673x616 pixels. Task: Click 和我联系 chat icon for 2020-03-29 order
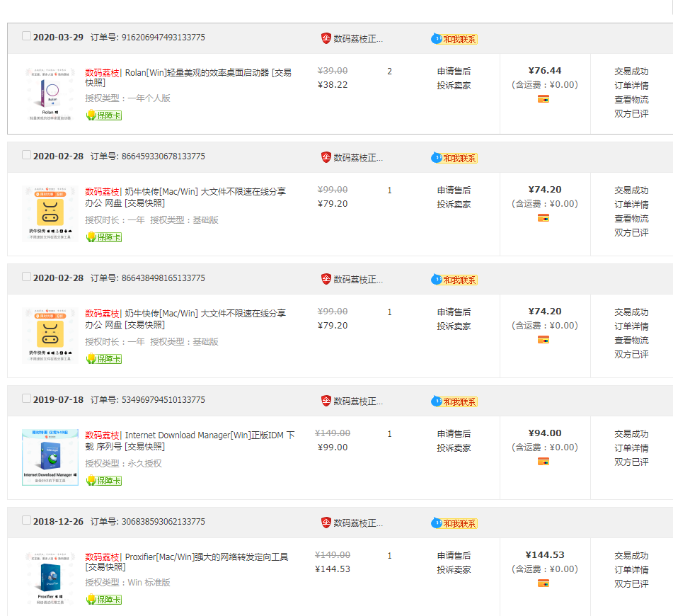coord(454,39)
